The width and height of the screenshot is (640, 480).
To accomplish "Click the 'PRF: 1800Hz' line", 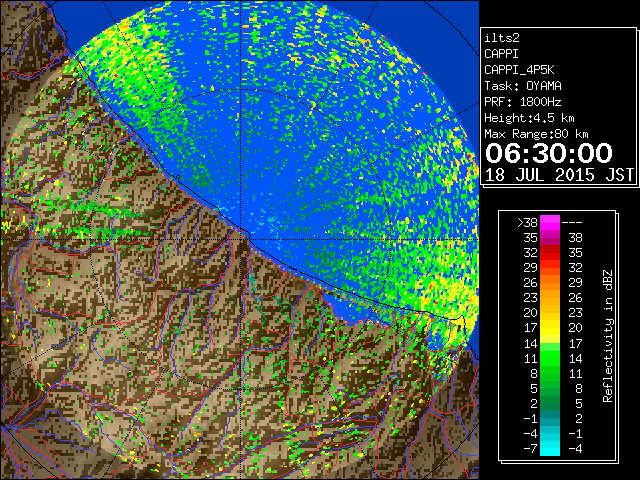I will 522,102.
